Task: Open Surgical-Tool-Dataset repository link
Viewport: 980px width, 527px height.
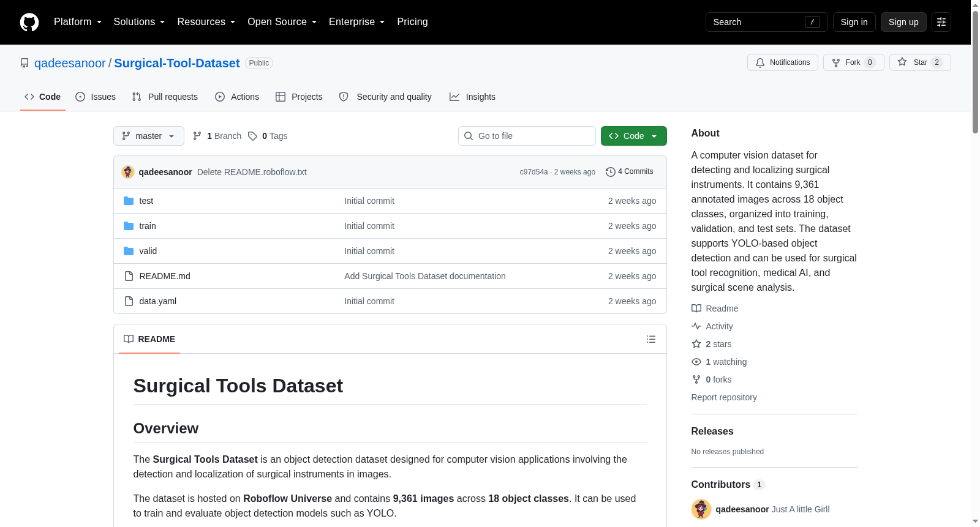Action: pos(177,63)
